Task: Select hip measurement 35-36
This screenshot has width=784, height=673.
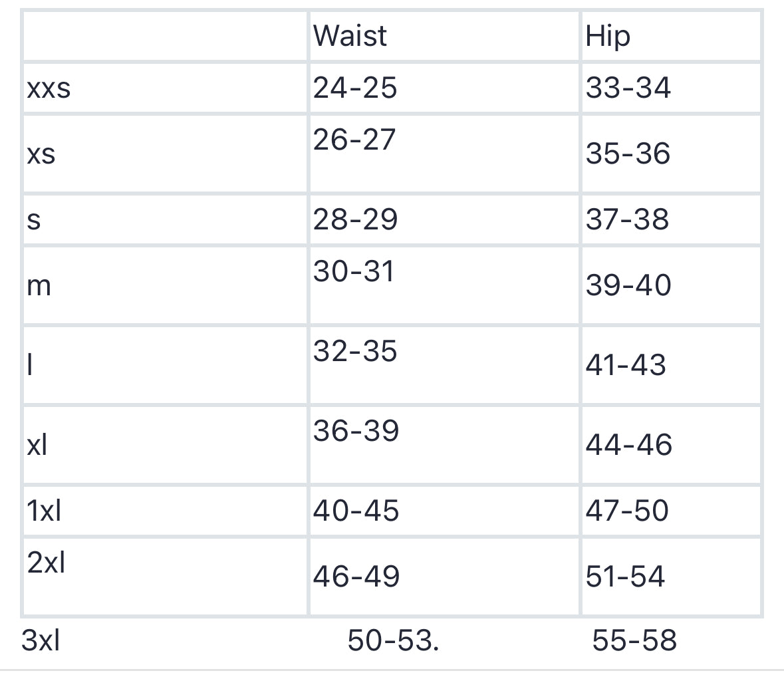Action: click(628, 154)
